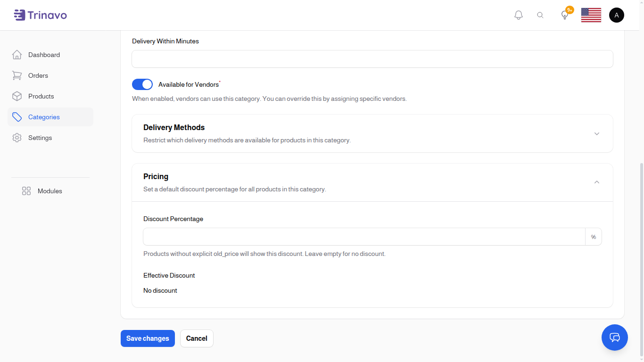Open the language selector with US flag
Image resolution: width=644 pixels, height=362 pixels.
pyautogui.click(x=591, y=15)
